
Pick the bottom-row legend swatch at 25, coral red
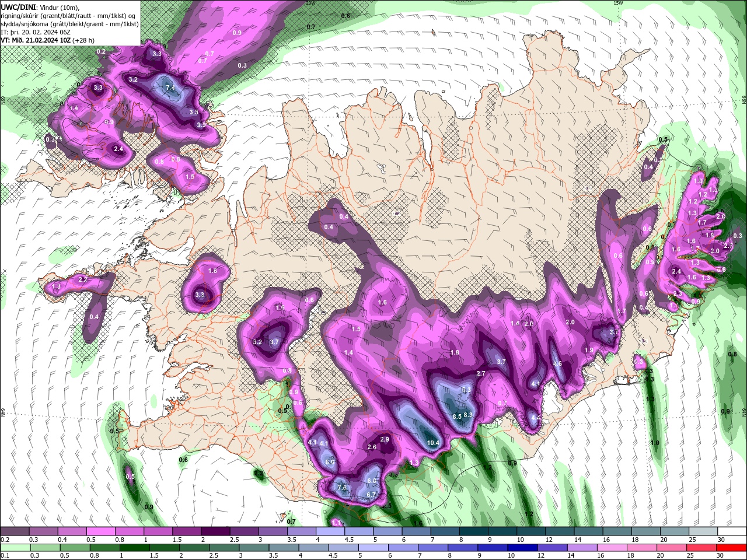pos(702,548)
